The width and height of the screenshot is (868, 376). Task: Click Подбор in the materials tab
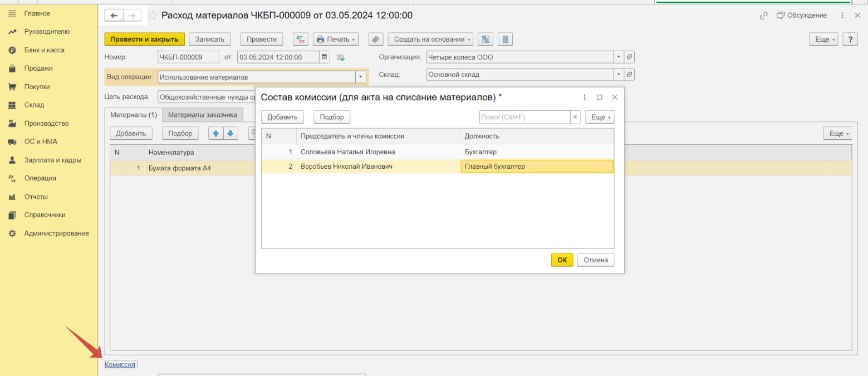click(x=180, y=134)
